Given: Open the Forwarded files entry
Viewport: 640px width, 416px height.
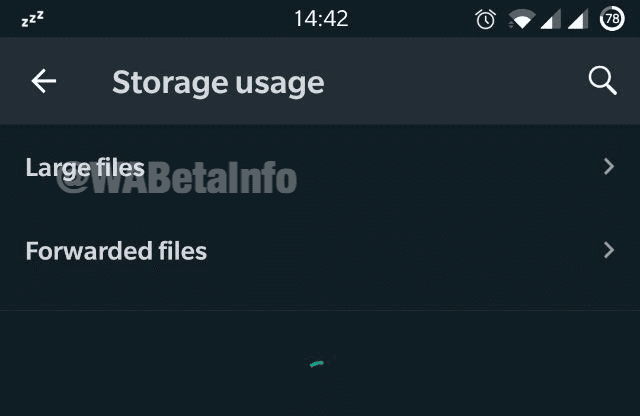Looking at the screenshot, I should [x=116, y=250].
